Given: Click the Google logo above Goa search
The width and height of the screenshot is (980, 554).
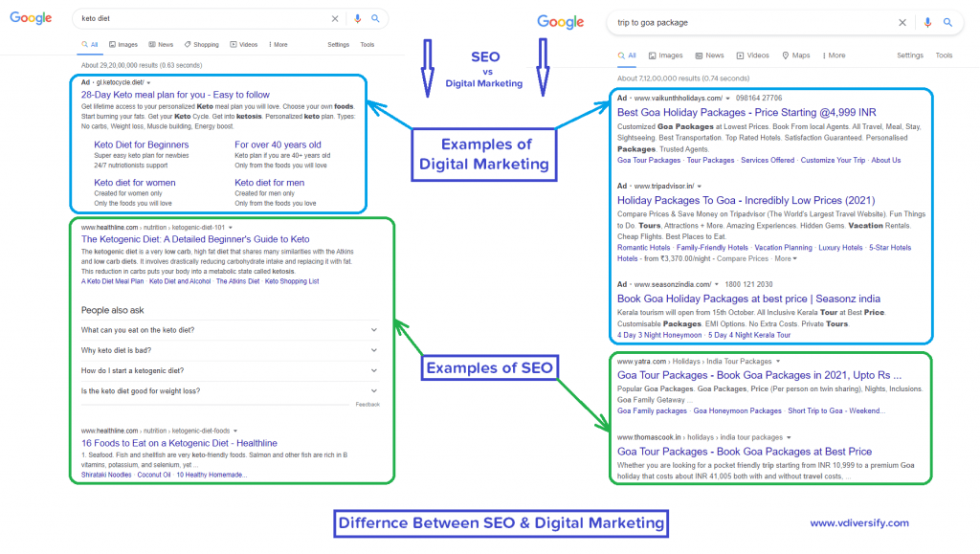Looking at the screenshot, I should tap(561, 22).
